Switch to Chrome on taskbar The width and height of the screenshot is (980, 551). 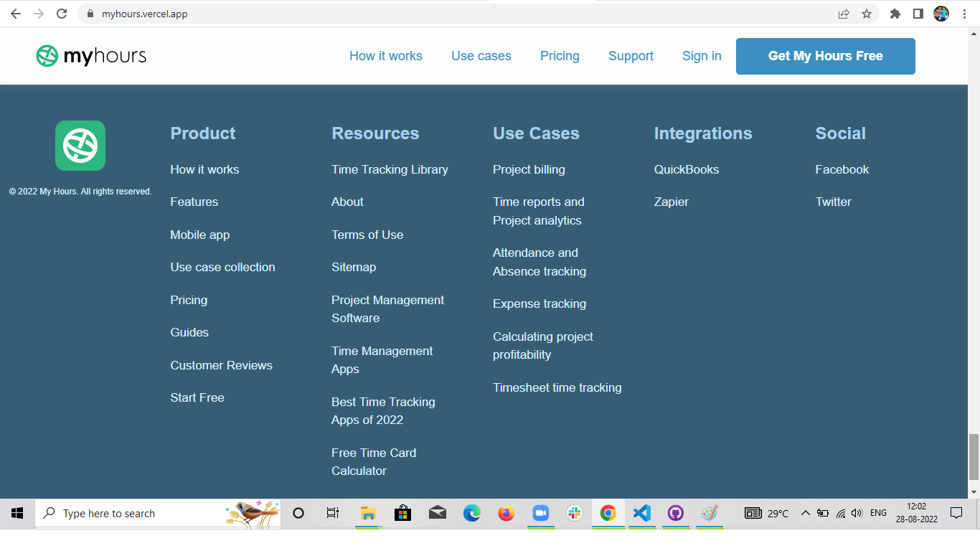tap(608, 513)
